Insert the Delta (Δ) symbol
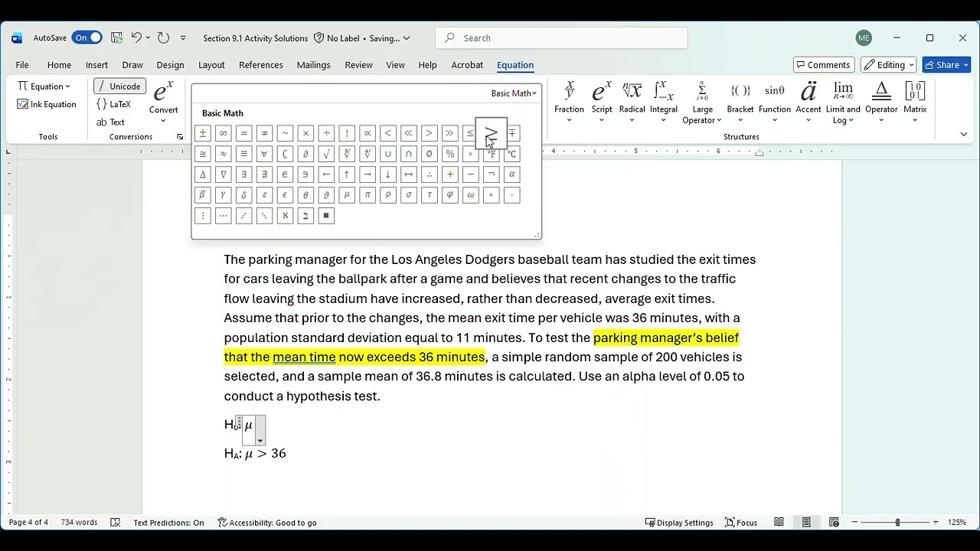This screenshot has width=980, height=551. click(x=203, y=174)
